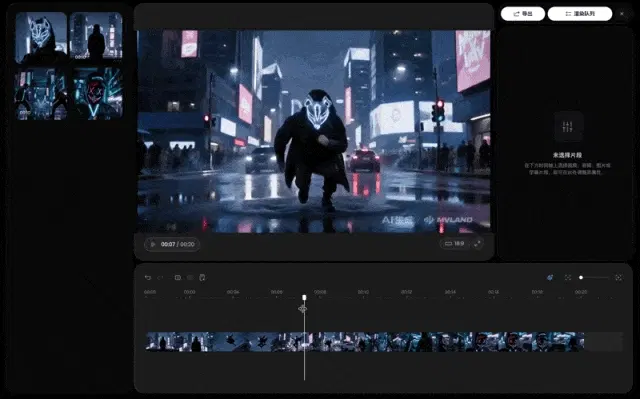Select the neon alley fighting figures thumbnail
Image resolution: width=640 pixels, height=399 pixels.
coord(41,94)
